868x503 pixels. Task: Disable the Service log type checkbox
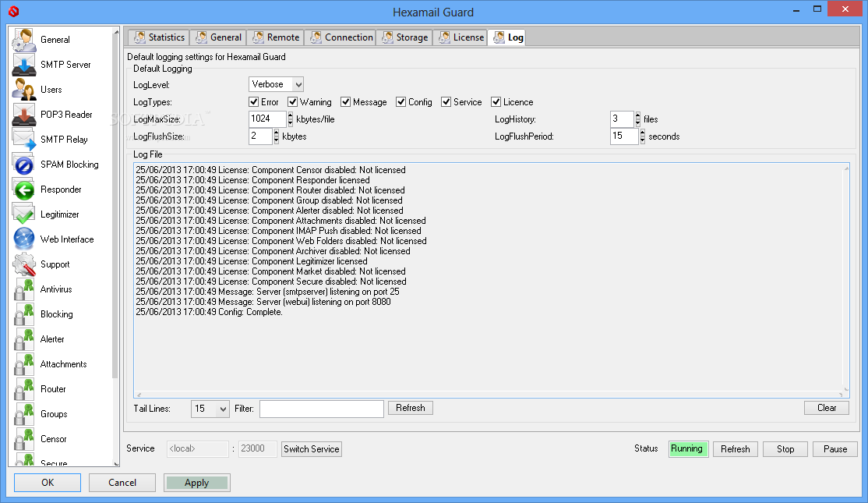tap(446, 102)
